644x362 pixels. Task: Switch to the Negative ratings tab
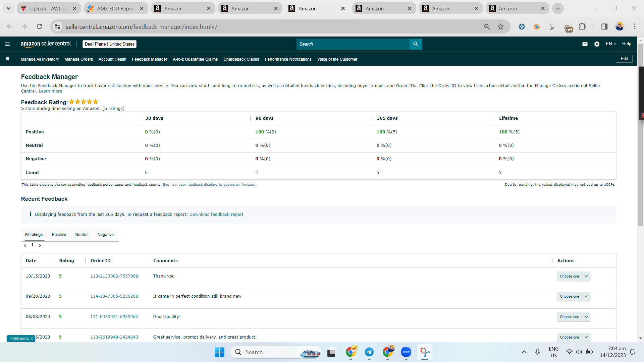106,235
